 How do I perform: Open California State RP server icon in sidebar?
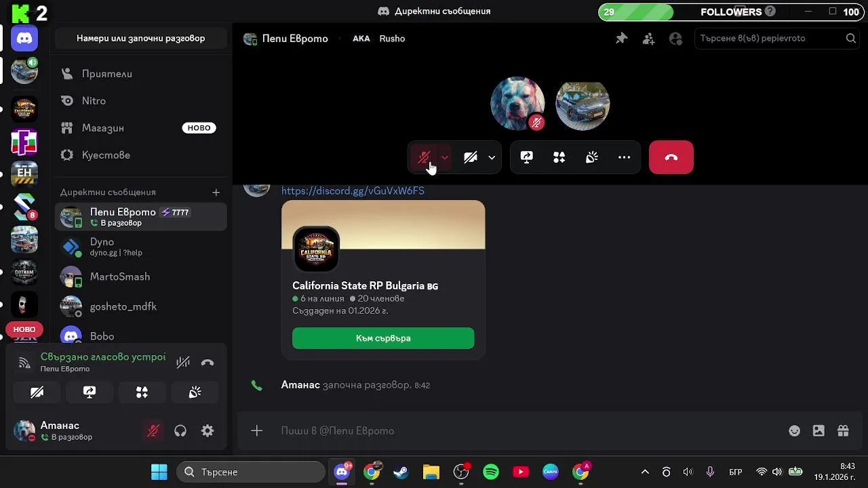24,108
